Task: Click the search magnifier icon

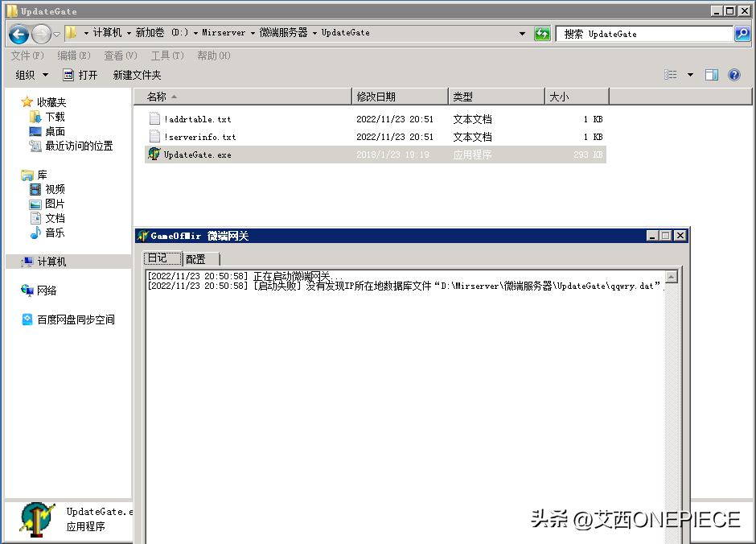Action: [x=742, y=34]
